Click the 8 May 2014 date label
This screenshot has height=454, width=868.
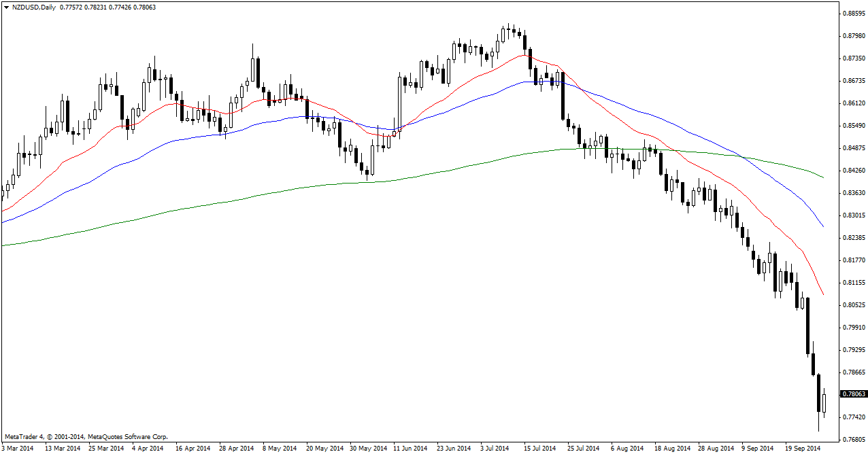click(280, 449)
